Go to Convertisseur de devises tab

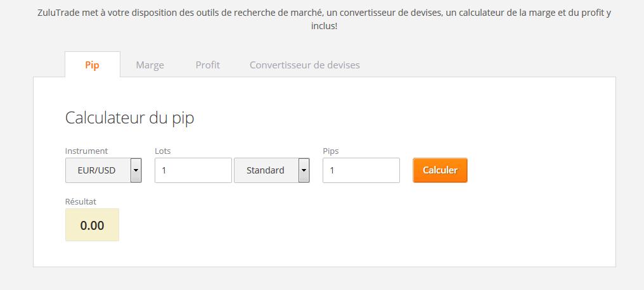(x=304, y=65)
